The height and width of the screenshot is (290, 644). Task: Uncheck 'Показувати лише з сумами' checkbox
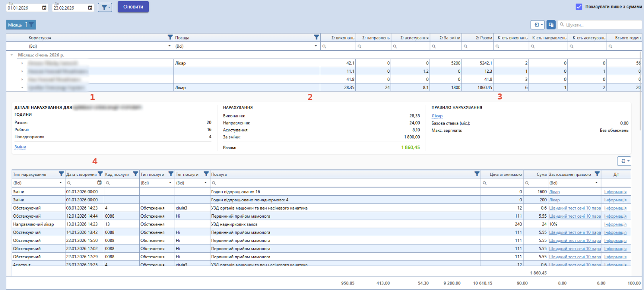pos(579,7)
